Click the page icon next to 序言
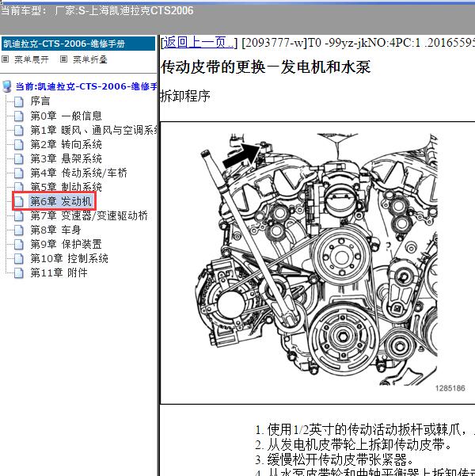The image size is (475, 476). 19,101
